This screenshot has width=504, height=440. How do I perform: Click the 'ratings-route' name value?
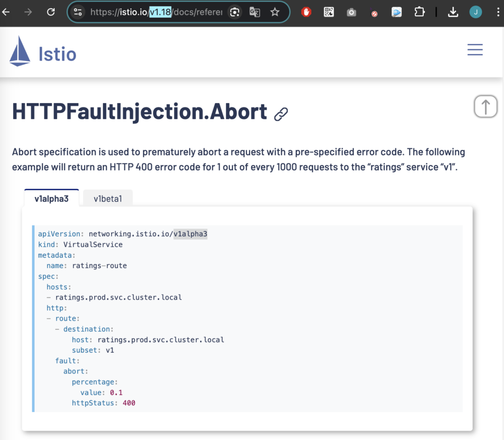tap(99, 266)
